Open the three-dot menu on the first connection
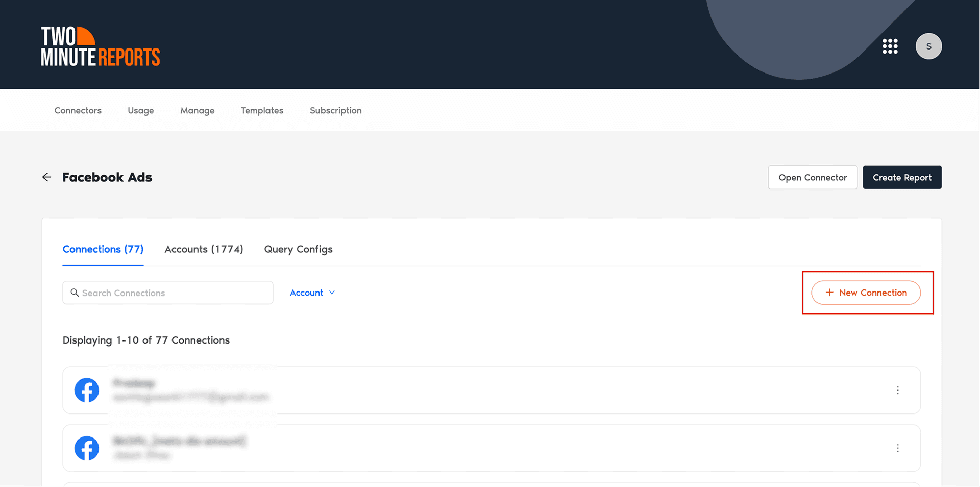980x487 pixels. [x=898, y=390]
